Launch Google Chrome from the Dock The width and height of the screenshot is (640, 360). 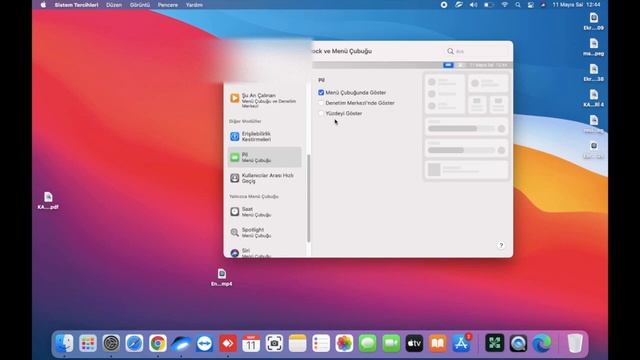coord(158,343)
